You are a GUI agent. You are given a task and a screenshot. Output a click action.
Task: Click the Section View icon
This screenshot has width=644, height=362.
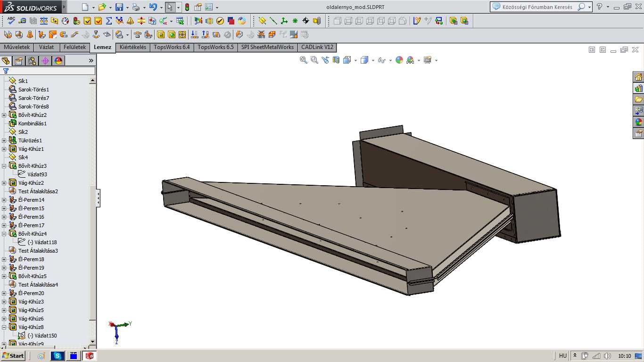click(336, 60)
